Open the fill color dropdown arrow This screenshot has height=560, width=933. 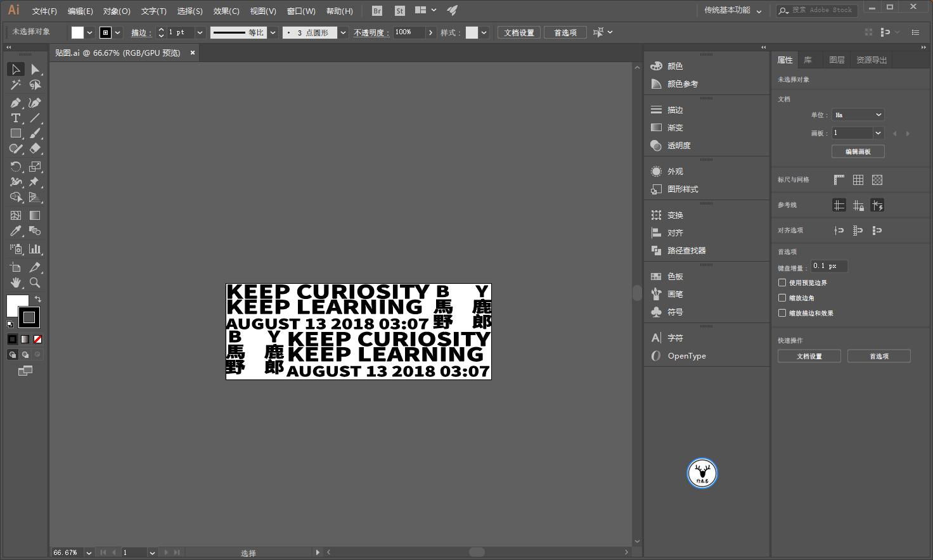pyautogui.click(x=90, y=32)
